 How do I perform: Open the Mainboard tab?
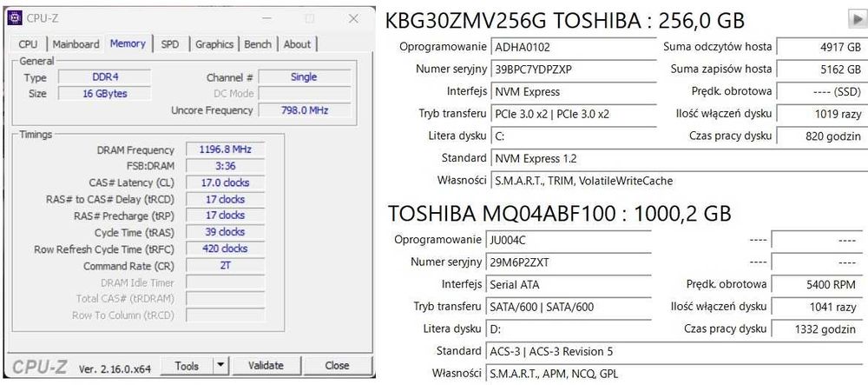point(76,44)
